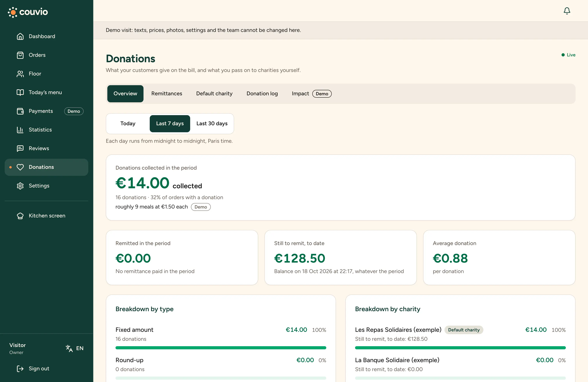
Task: Open the Donation log tab
Action: tap(262, 94)
